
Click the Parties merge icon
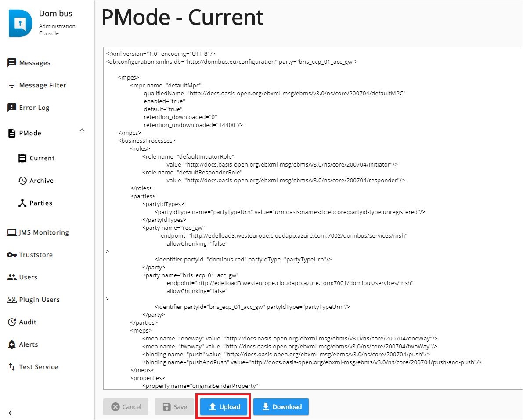pyautogui.click(x=22, y=203)
